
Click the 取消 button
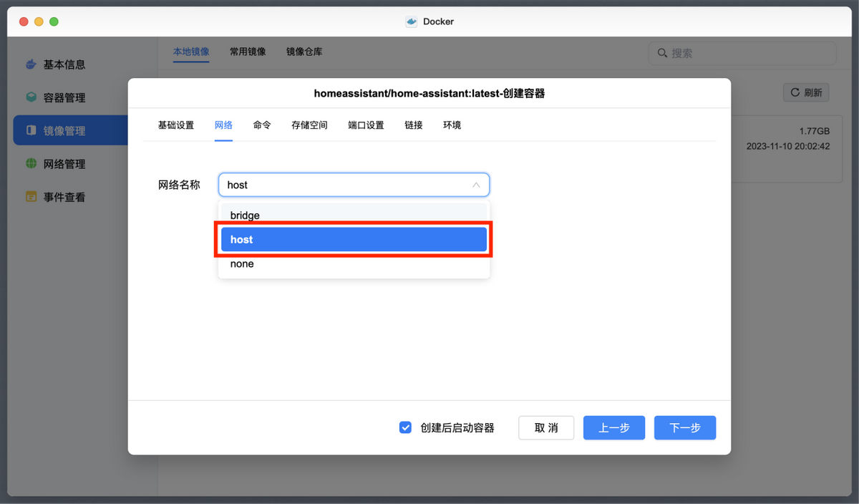(x=546, y=427)
